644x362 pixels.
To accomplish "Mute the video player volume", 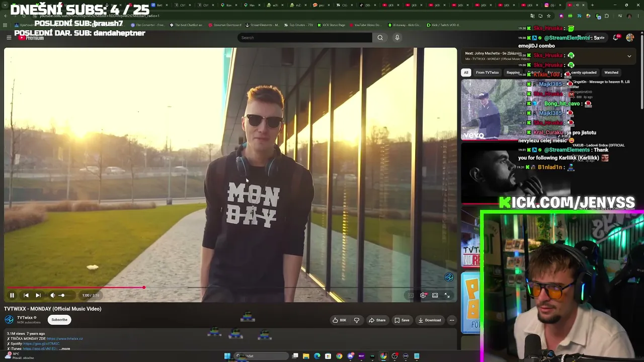I will [52, 295].
